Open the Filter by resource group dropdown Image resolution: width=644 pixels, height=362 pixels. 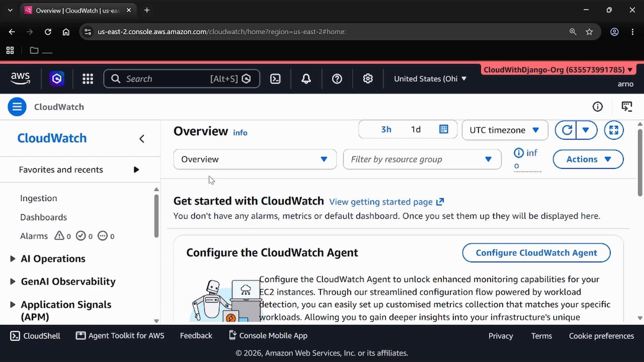pyautogui.click(x=422, y=159)
